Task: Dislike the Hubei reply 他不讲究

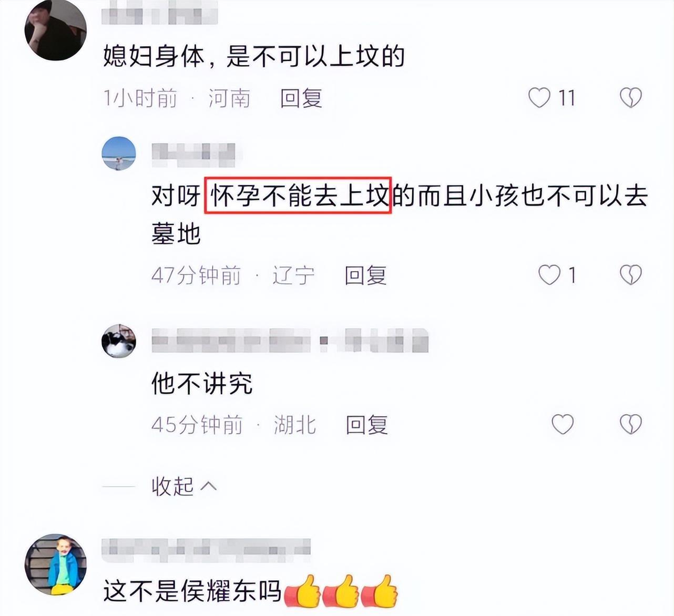Action: point(630,424)
